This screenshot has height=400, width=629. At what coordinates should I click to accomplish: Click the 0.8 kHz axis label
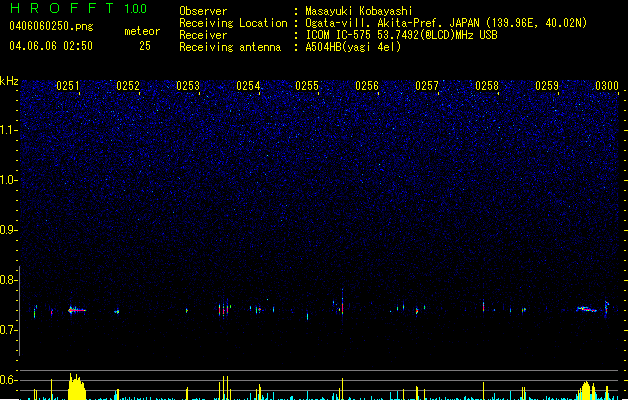pyautogui.click(x=8, y=280)
